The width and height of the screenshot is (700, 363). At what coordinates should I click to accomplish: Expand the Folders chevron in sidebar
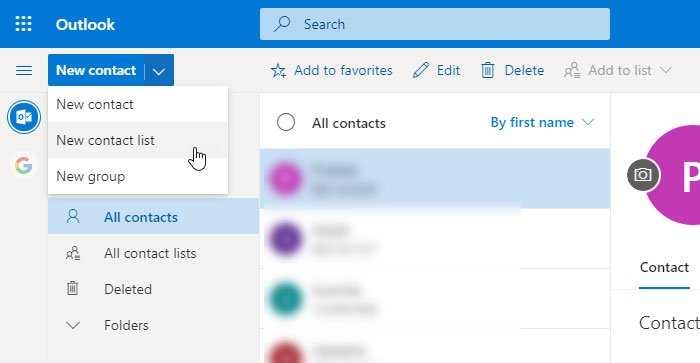click(x=73, y=325)
